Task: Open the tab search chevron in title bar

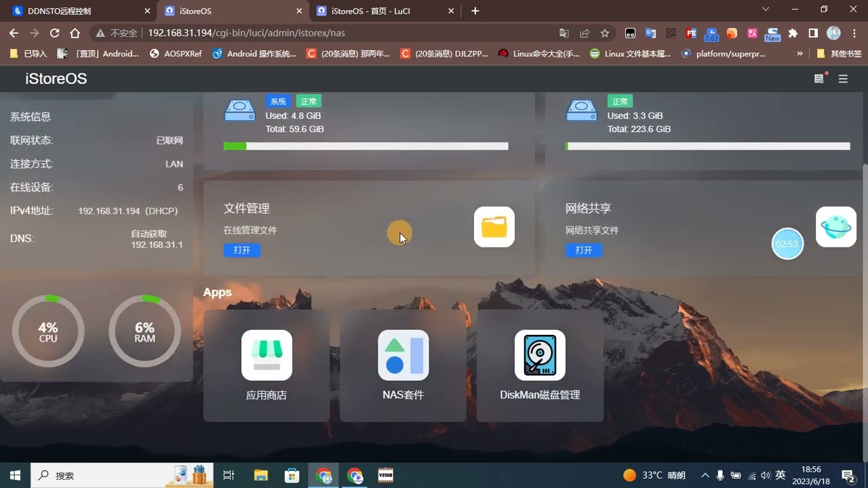Action: point(766,9)
